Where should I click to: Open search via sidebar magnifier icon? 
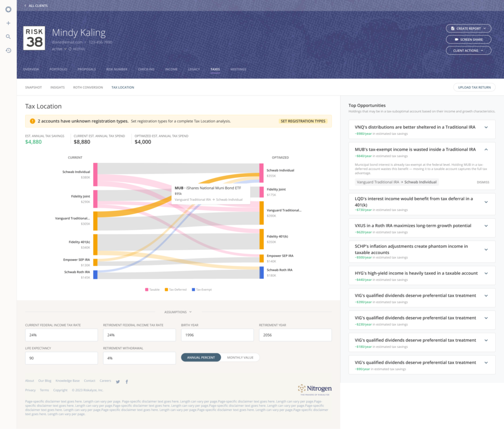[x=8, y=36]
